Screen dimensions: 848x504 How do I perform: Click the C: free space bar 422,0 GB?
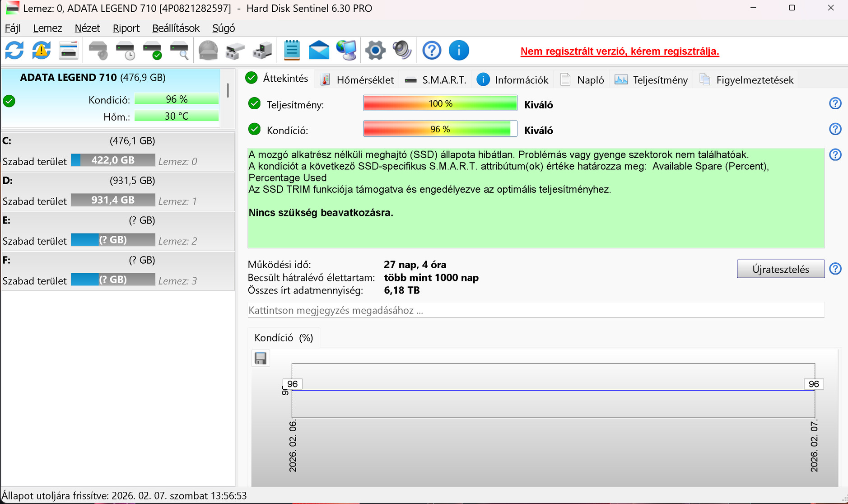pyautogui.click(x=113, y=160)
